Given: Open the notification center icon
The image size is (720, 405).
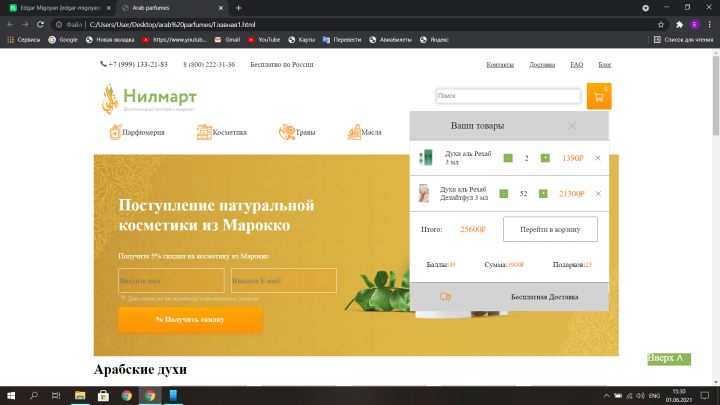Looking at the screenshot, I should [x=704, y=396].
